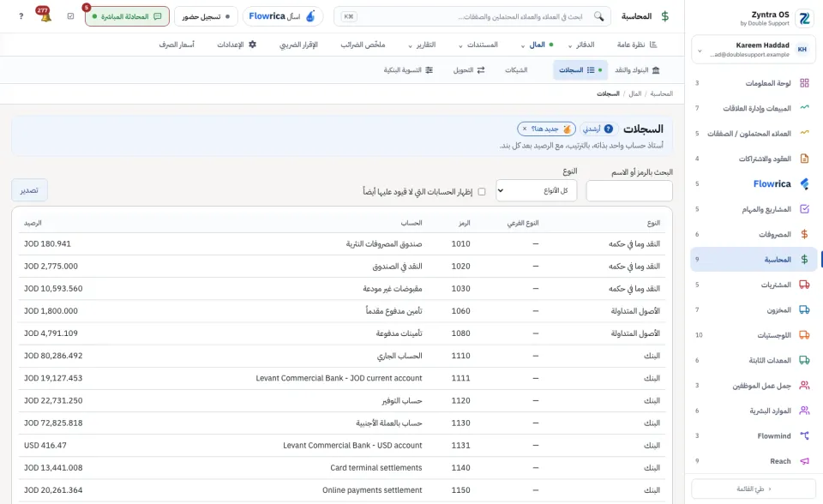Click المال breadcrumb link
The height and width of the screenshot is (504, 823).
click(x=635, y=93)
